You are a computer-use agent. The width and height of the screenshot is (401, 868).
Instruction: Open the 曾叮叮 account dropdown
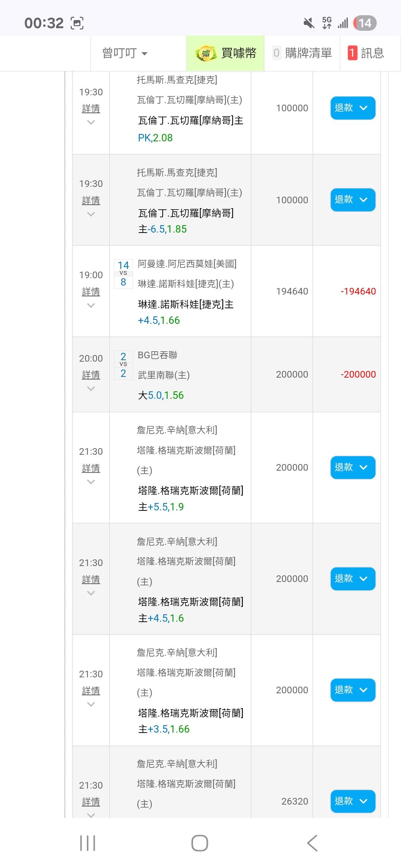click(x=125, y=53)
